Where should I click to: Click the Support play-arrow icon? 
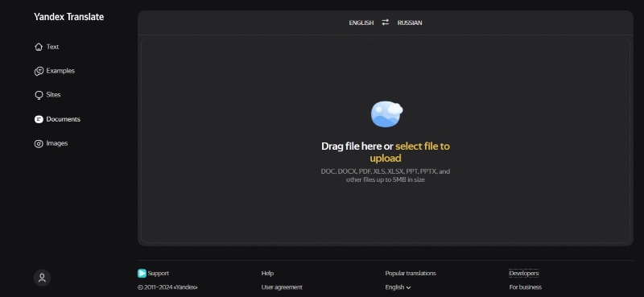pyautogui.click(x=142, y=273)
